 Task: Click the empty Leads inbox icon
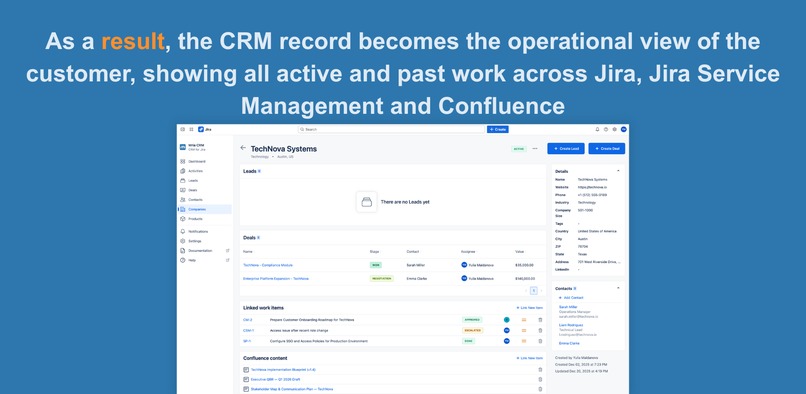[367, 202]
